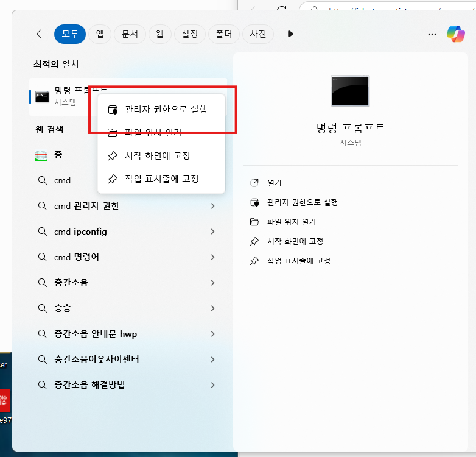Viewport: 476px width, 457px height.
Task: Choose 시작 화면에 고정 in context menu
Action: pos(161,155)
